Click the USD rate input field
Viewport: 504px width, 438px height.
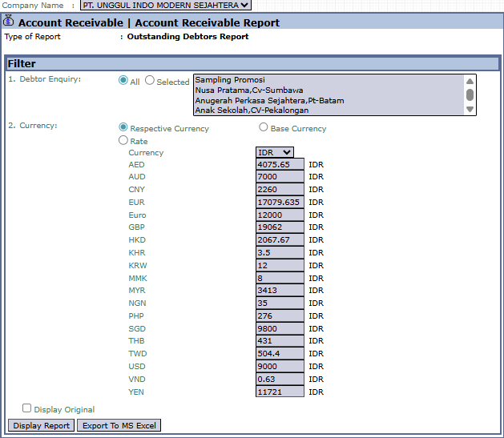click(x=280, y=367)
